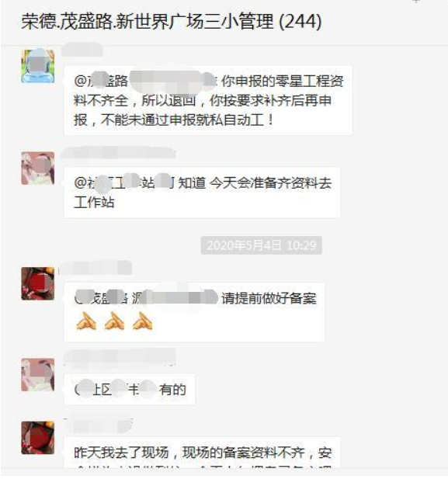Click the member count (244) in title
This screenshot has height=479, width=448.
pos(300,22)
